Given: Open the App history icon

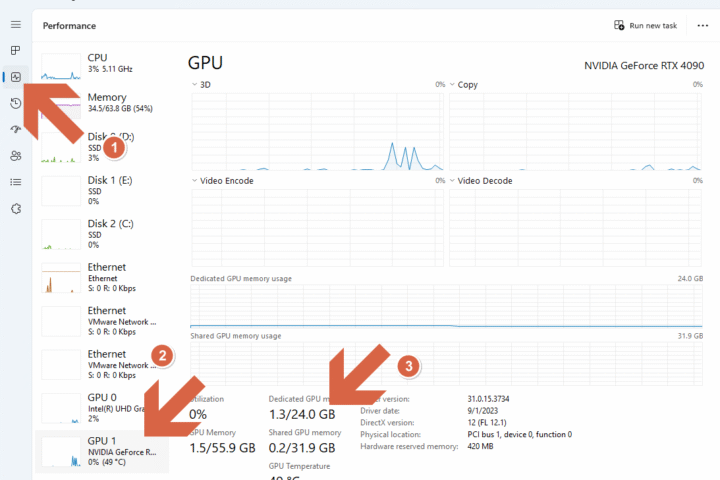Looking at the screenshot, I should point(16,103).
